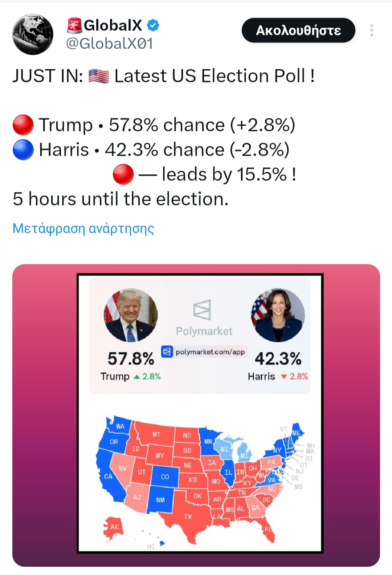Open the @GlobalX01 handle
The height and width of the screenshot is (575, 392).
coord(109,44)
